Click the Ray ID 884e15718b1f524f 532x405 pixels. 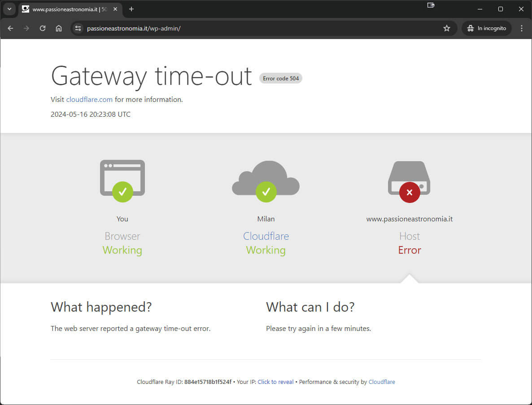(208, 382)
